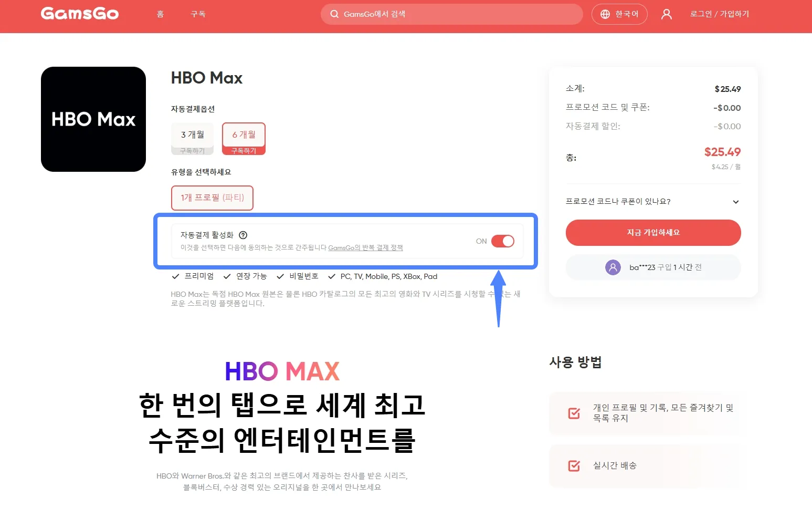This screenshot has height=508, width=812.
Task: Click the HBO Max product title
Action: point(207,78)
